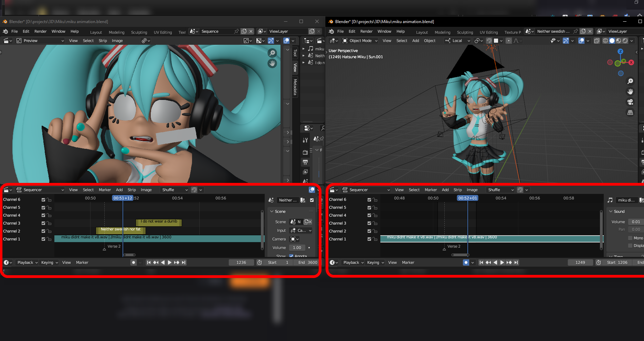Image resolution: width=644 pixels, height=341 pixels.
Task: Collapse the Sound panel
Action: click(x=616, y=211)
